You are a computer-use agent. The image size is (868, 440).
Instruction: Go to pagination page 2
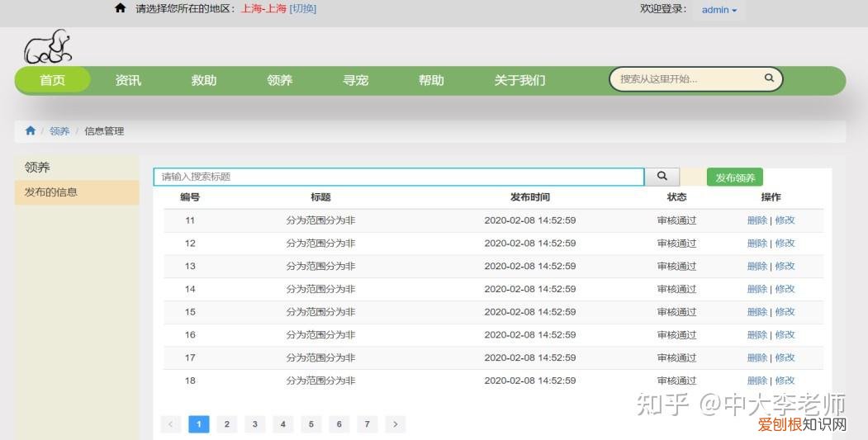coord(227,424)
